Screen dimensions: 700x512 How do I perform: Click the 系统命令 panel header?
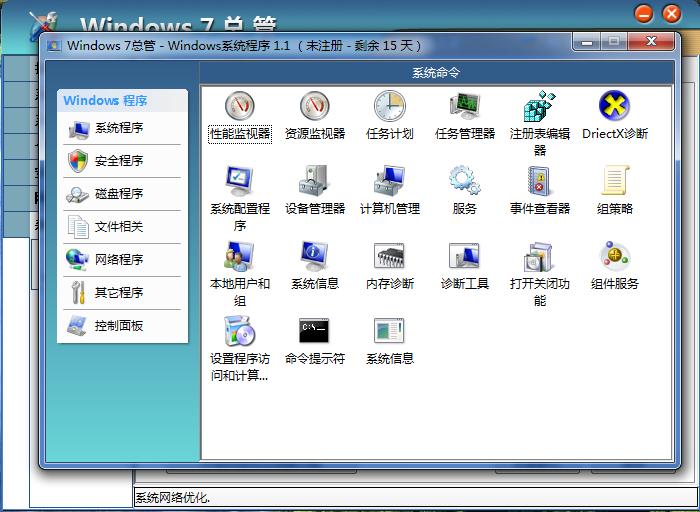pyautogui.click(x=436, y=73)
